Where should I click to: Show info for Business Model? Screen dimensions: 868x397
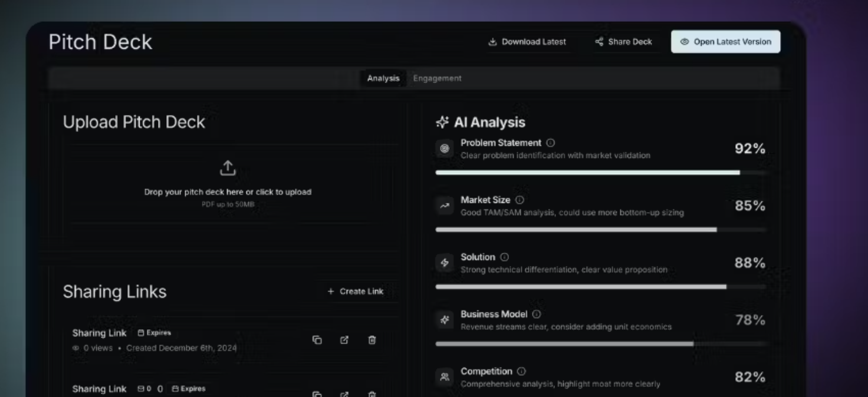(537, 315)
